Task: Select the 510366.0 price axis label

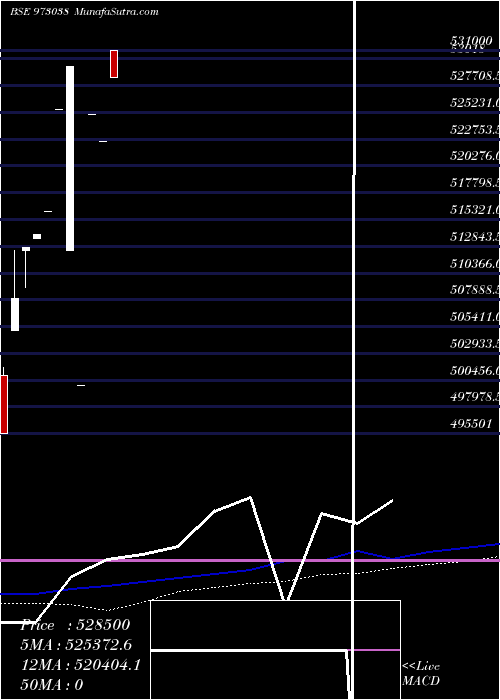Action: tap(475, 263)
